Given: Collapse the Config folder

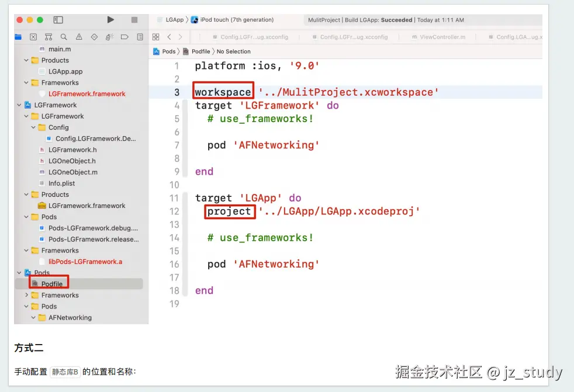Looking at the screenshot, I should [x=33, y=127].
